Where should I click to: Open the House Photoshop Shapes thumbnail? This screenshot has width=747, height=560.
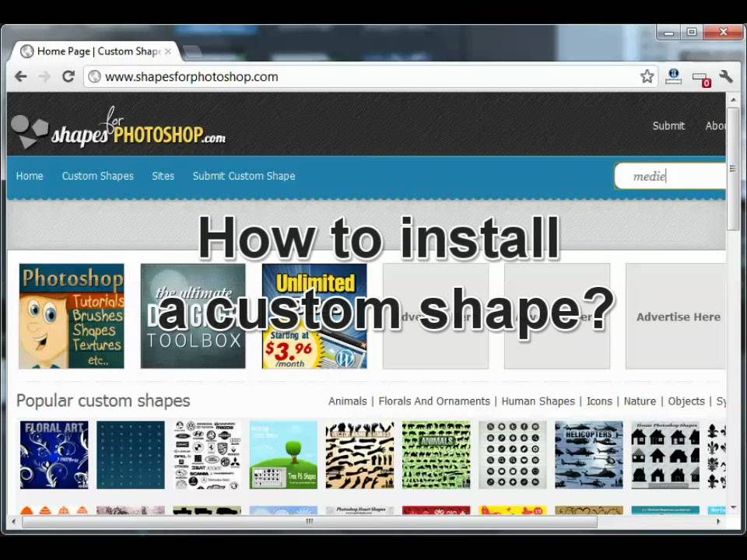(x=665, y=455)
